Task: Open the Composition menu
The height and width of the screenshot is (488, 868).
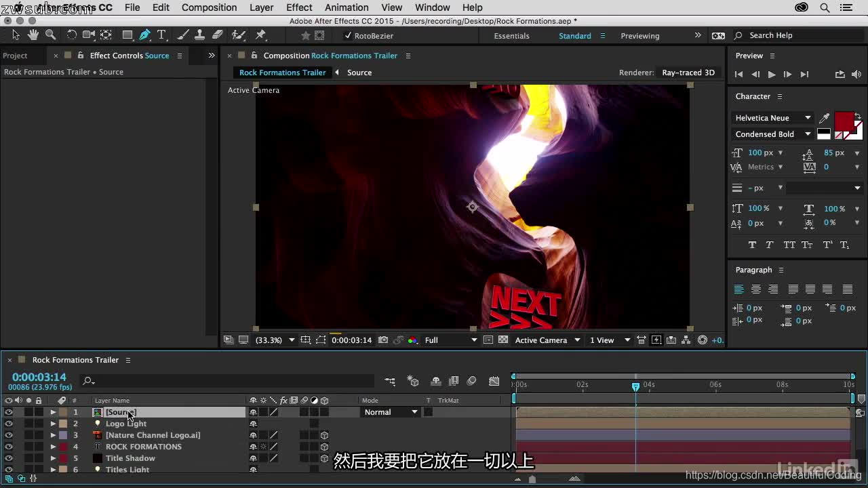Action: pos(209,7)
